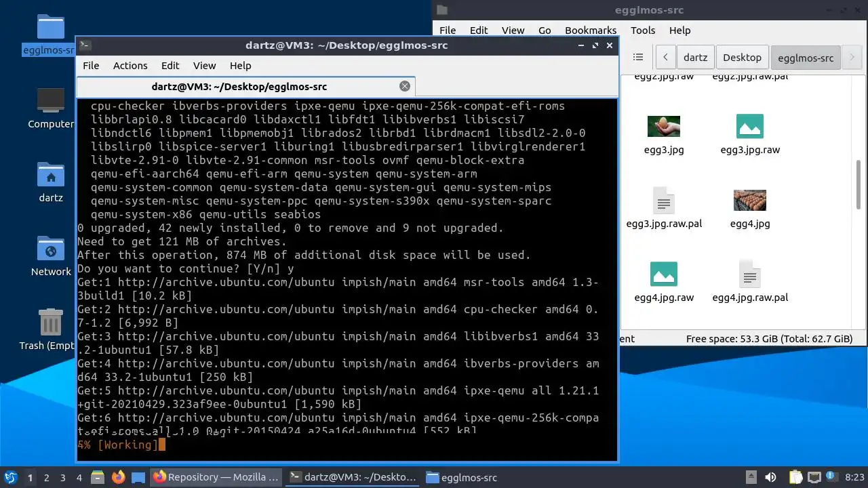Select the egg4.jpg image file
This screenshot has width=868, height=488.
[750, 209]
